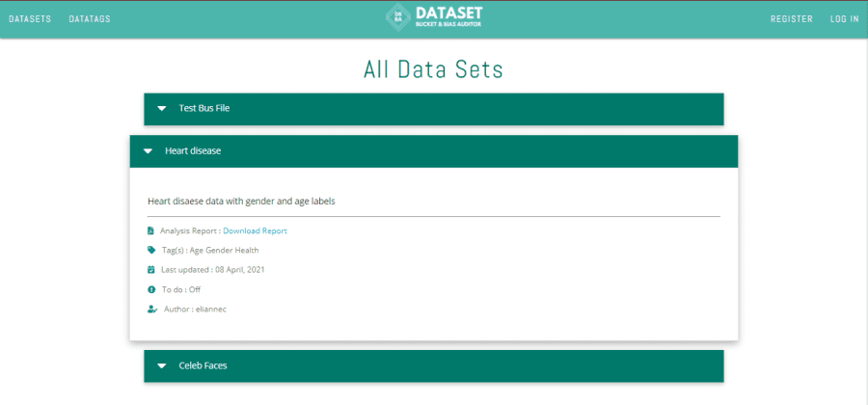Click the Heart disaese data description text
Image resolution: width=868 pixels, height=405 pixels.
coord(241,202)
